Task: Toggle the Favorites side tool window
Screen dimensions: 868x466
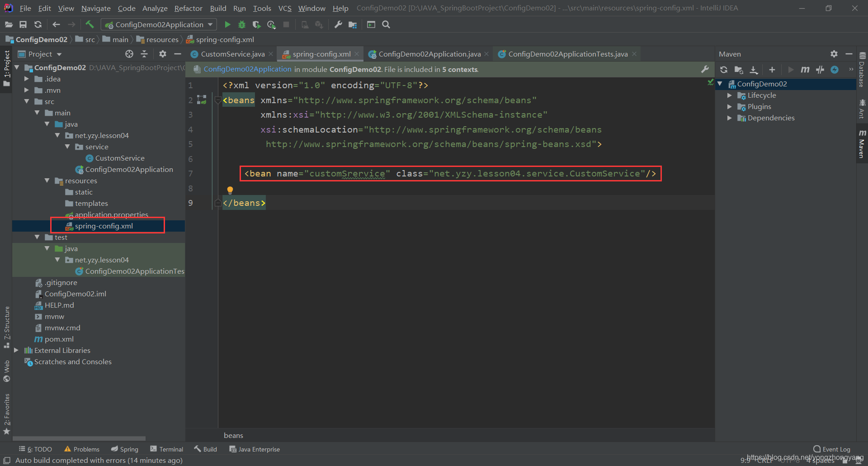Action: [6, 414]
